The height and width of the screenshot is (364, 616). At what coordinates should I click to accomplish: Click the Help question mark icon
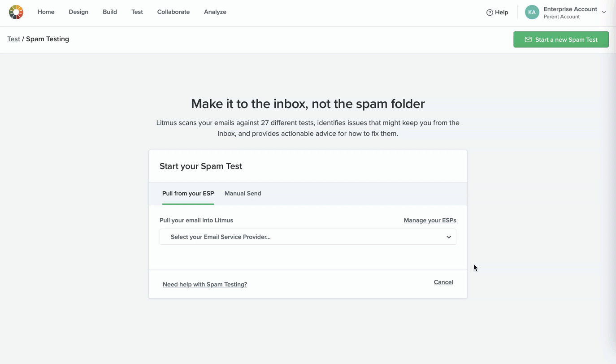click(490, 13)
